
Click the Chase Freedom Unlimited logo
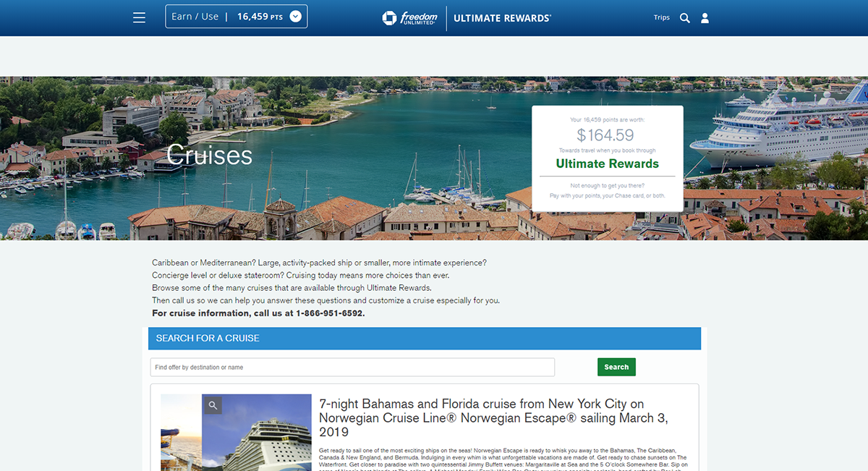409,17
